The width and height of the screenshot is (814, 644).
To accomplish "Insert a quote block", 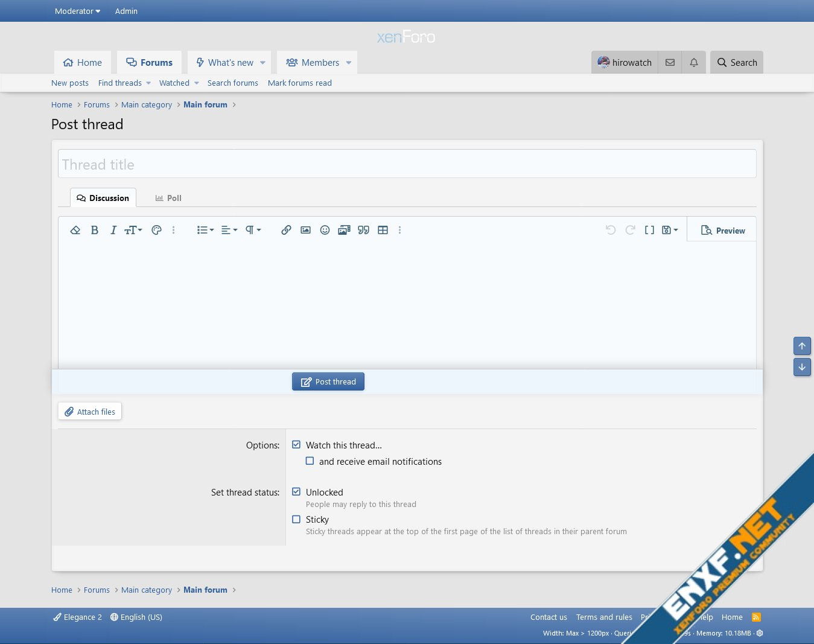I will tap(363, 230).
